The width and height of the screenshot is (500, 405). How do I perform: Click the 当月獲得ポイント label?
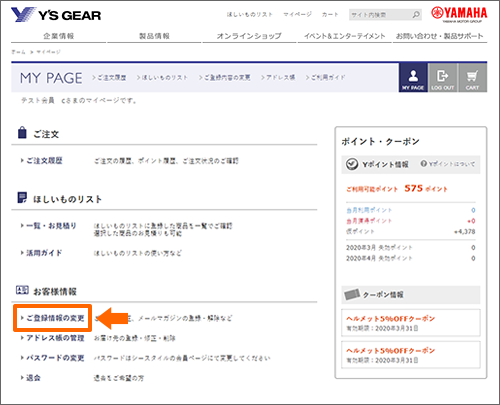tap(369, 221)
